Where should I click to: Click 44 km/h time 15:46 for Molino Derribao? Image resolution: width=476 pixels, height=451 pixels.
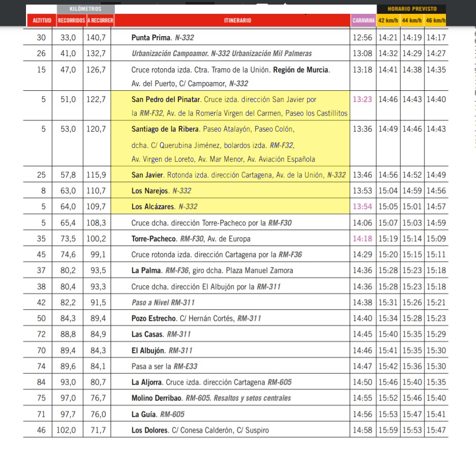(412, 398)
